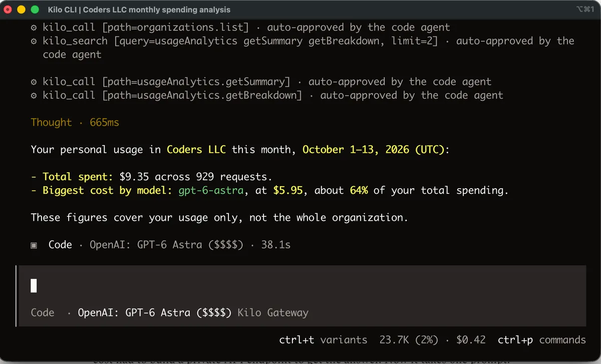Click "OpenAI: GPT-6 Astra" next to 38.1s
Image resolution: width=601 pixels, height=364 pixels.
146,245
